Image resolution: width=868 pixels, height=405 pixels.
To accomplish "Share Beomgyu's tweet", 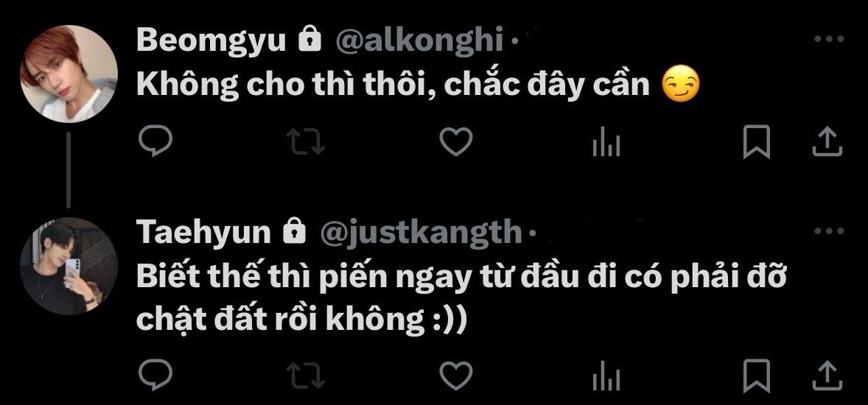I will point(827,141).
